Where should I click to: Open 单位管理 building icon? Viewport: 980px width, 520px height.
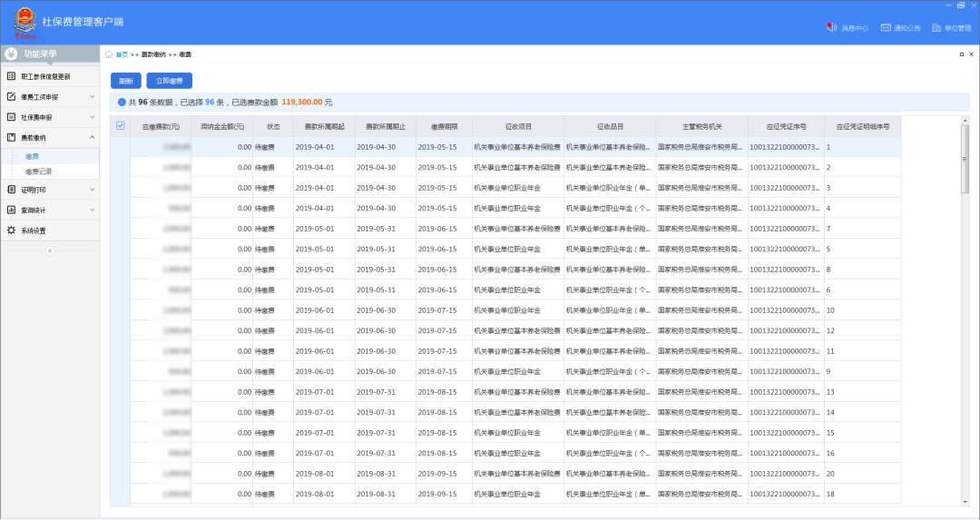pyautogui.click(x=937, y=28)
